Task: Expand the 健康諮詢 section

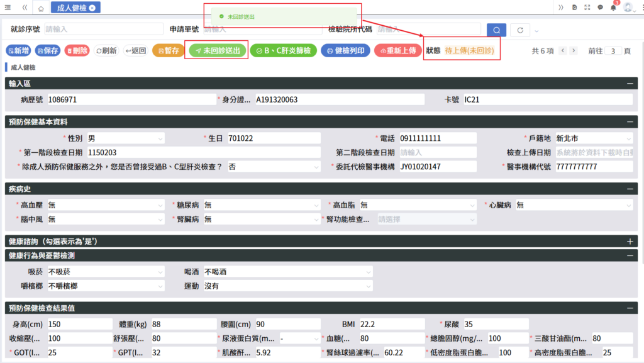Action: pyautogui.click(x=630, y=241)
